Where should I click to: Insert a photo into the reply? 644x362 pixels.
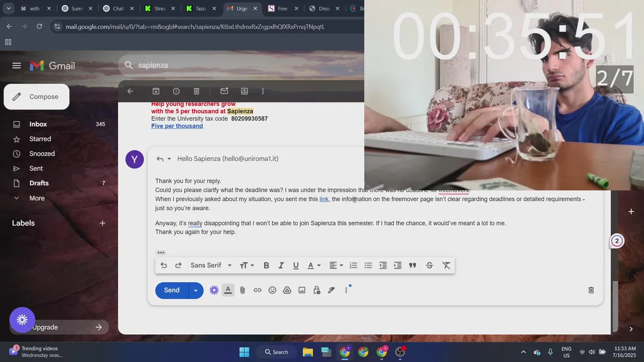pyautogui.click(x=302, y=290)
